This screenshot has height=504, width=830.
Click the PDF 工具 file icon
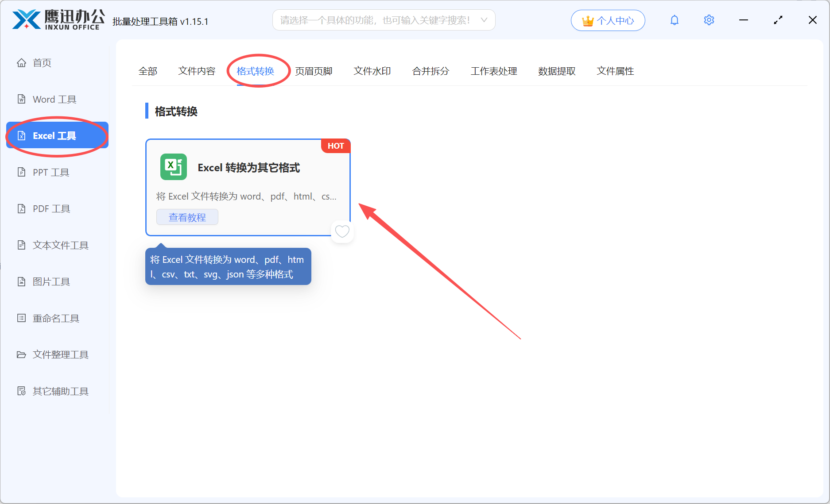[x=21, y=208]
